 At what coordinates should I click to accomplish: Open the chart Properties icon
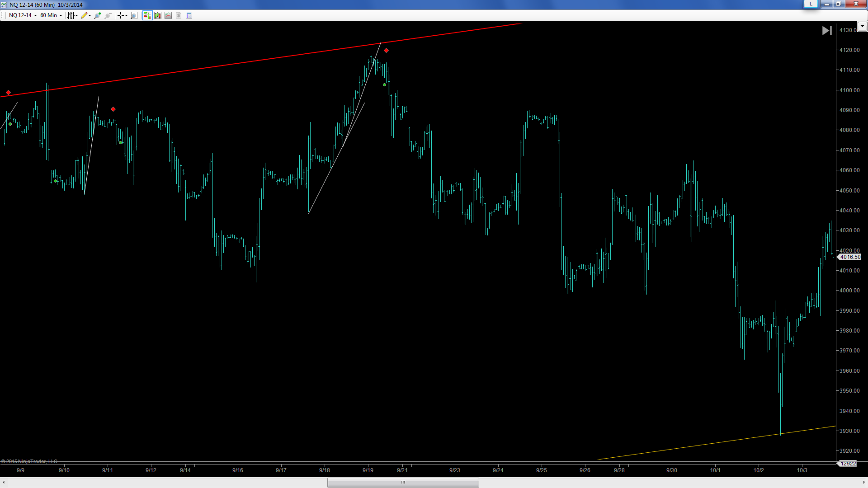[x=189, y=15]
